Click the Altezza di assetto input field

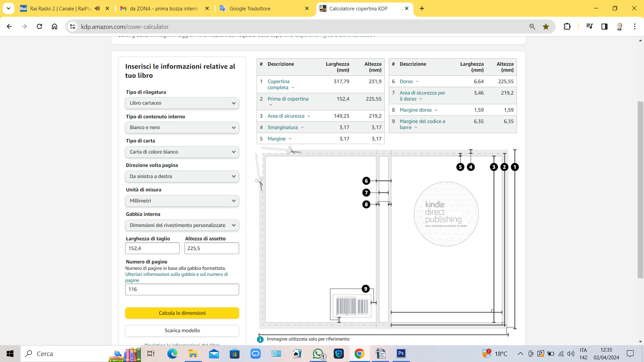(x=212, y=248)
